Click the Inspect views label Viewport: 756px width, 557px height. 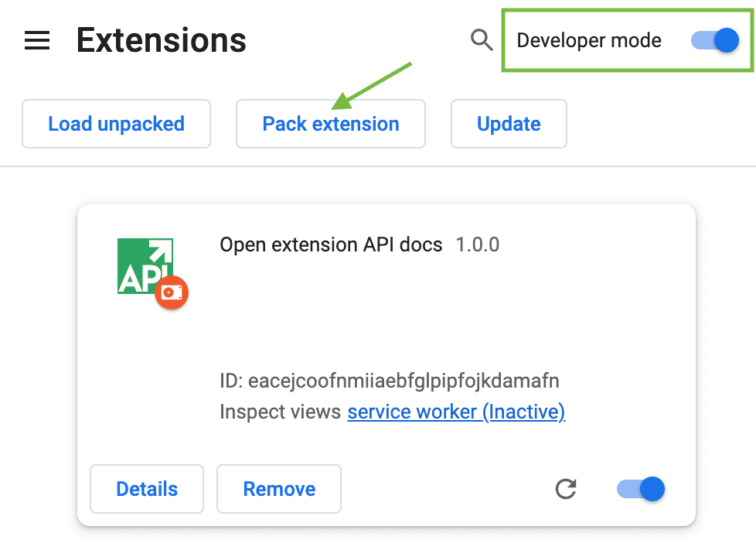(x=280, y=412)
